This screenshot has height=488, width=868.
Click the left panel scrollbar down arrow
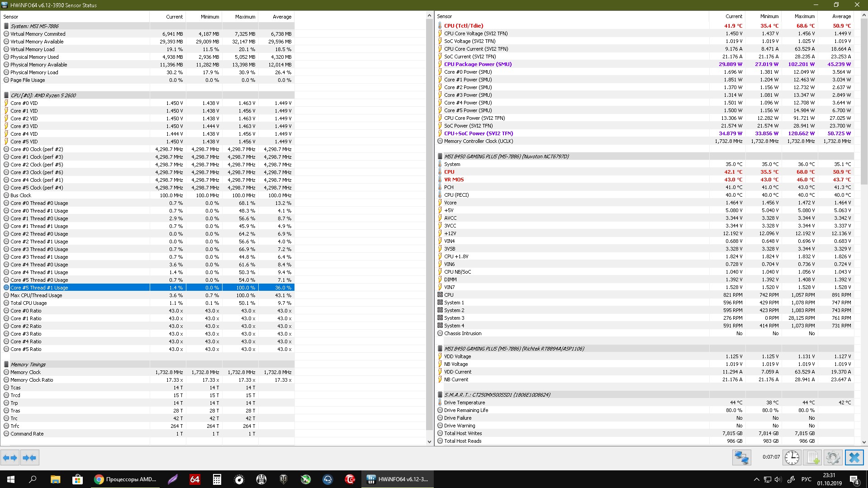tap(429, 441)
